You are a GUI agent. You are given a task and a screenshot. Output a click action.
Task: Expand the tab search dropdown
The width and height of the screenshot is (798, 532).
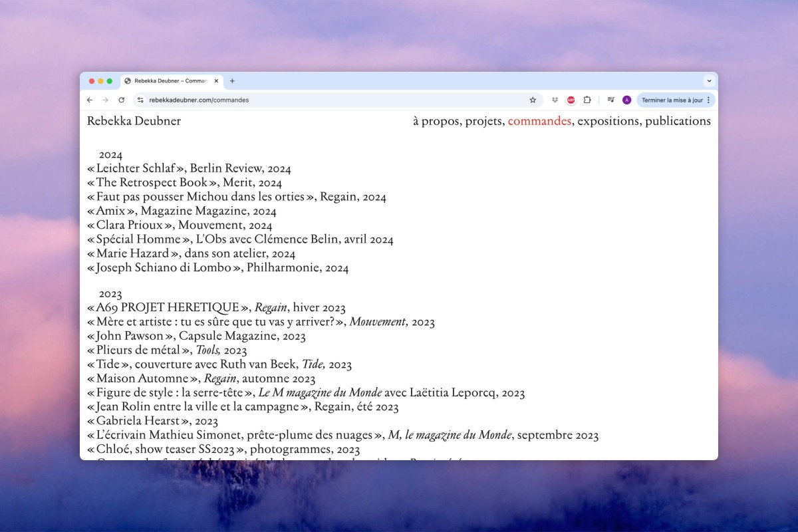(x=709, y=81)
